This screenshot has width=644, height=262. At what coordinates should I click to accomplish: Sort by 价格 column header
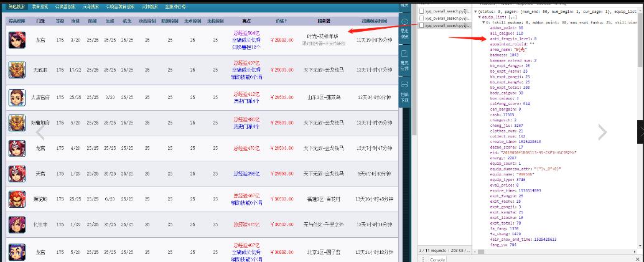(281, 21)
